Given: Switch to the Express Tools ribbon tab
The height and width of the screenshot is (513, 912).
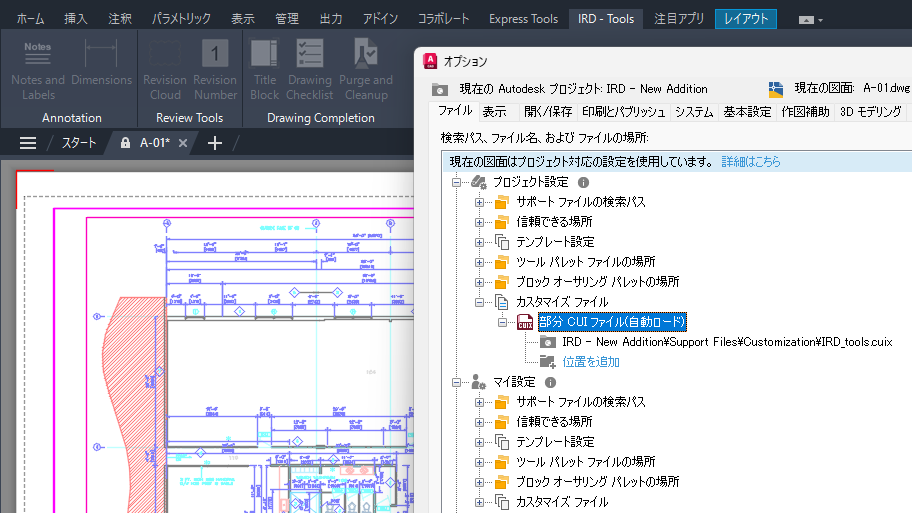Looking at the screenshot, I should click(523, 19).
